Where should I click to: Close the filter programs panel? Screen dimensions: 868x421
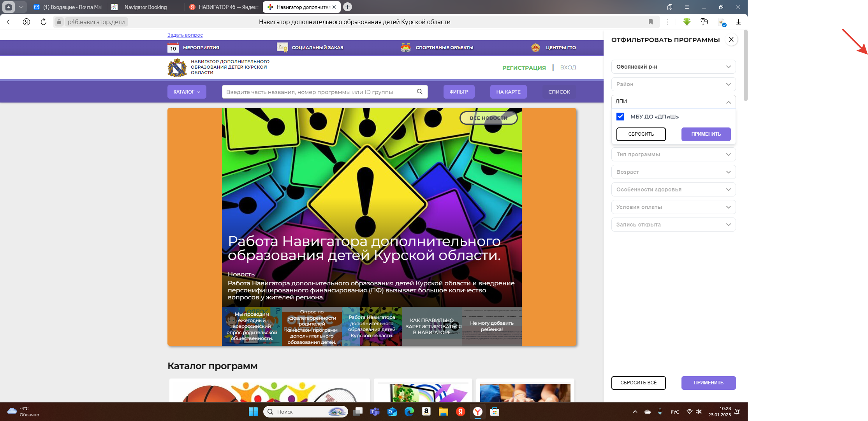(x=731, y=39)
